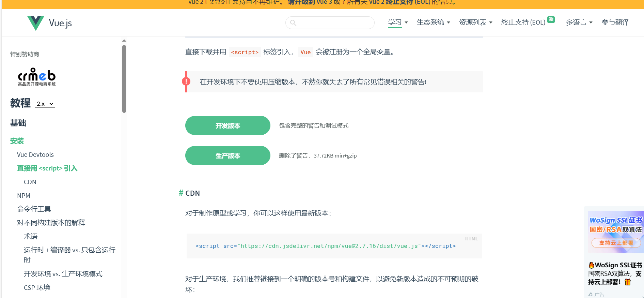The width and height of the screenshot is (644, 298).
Task: Download the 生产版本 build
Action: click(228, 155)
